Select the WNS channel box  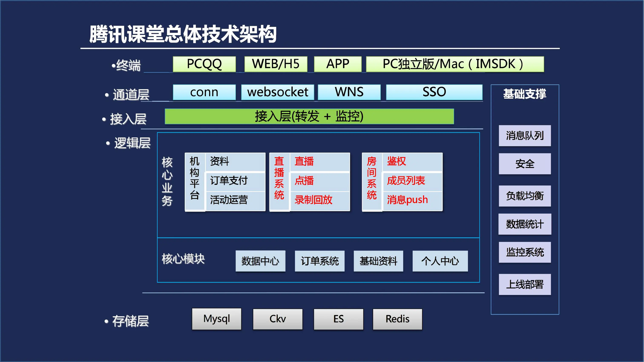pyautogui.click(x=349, y=92)
